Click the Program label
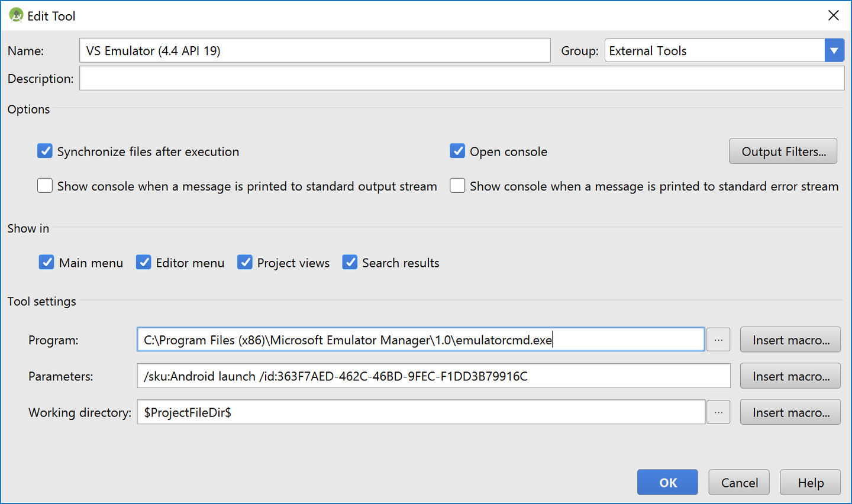The image size is (852, 504). pos(53,340)
